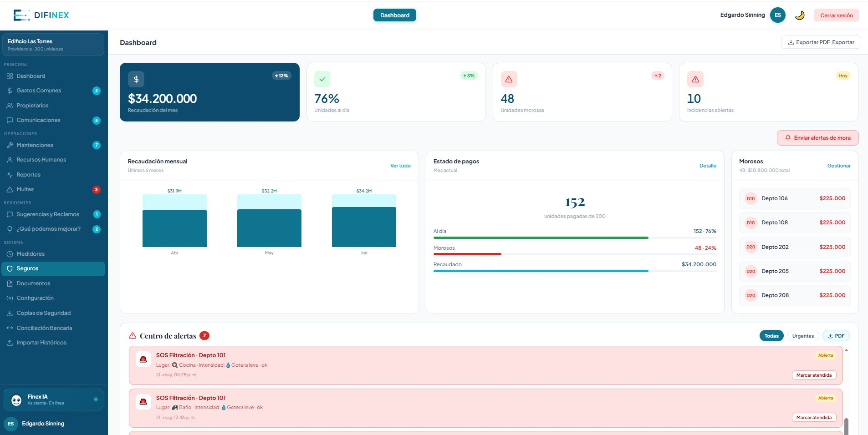Toggle dark mode moon icon
Screen dimensions: 868x435
[800, 15]
